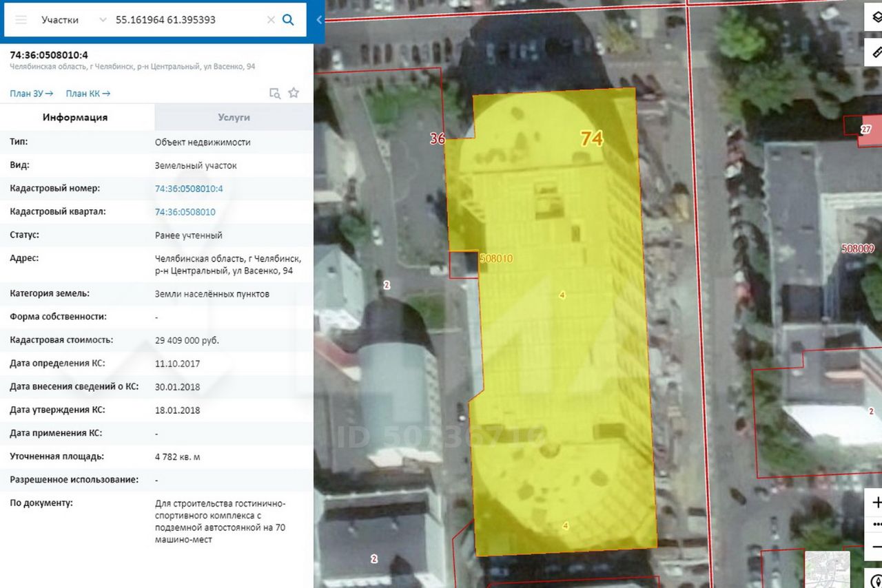Viewport: 882px width, 588px height.
Task: Zoom in with the plus button
Action: (x=875, y=503)
